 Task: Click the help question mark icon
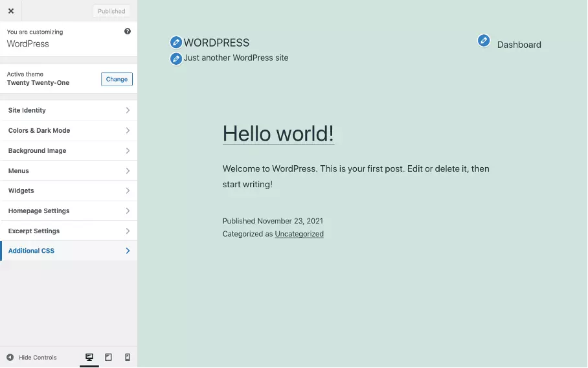[x=128, y=31]
